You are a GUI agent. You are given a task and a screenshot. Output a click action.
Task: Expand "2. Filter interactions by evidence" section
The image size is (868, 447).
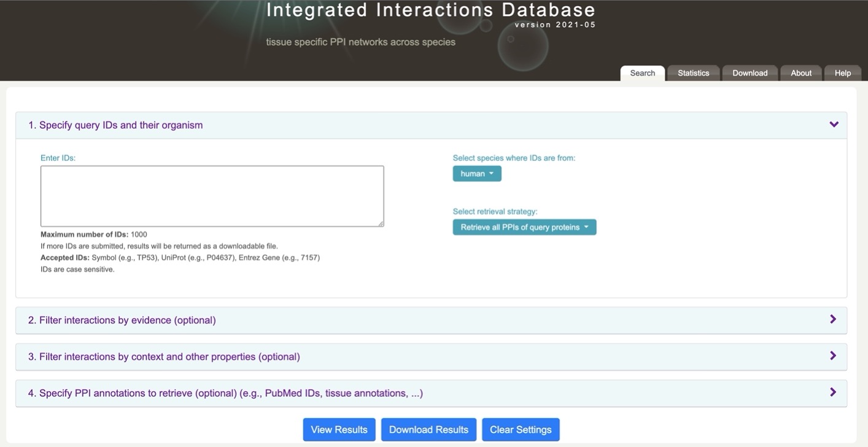431,321
